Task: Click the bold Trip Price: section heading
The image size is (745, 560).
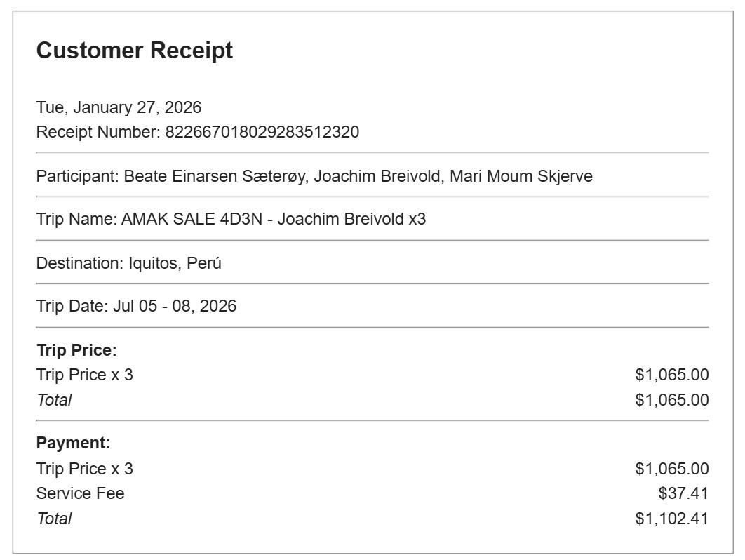Action: point(76,350)
